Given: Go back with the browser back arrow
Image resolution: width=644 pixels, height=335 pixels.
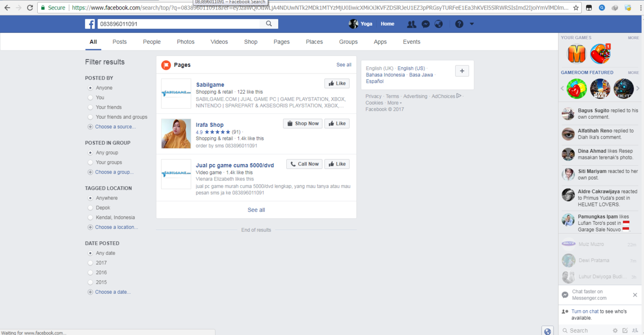Looking at the screenshot, I should click(x=7, y=8).
